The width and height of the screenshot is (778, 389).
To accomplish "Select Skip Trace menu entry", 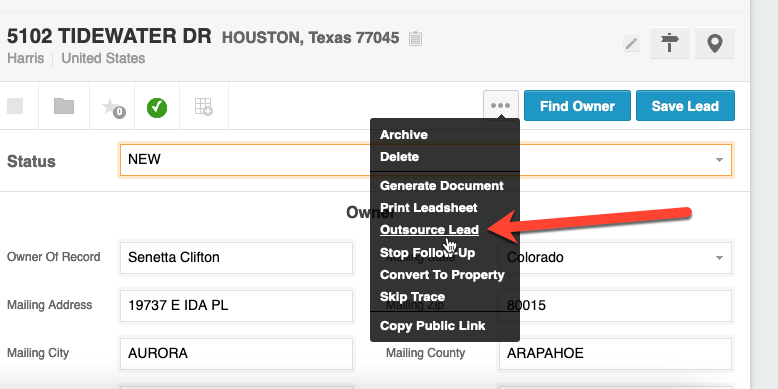I will 412,297.
